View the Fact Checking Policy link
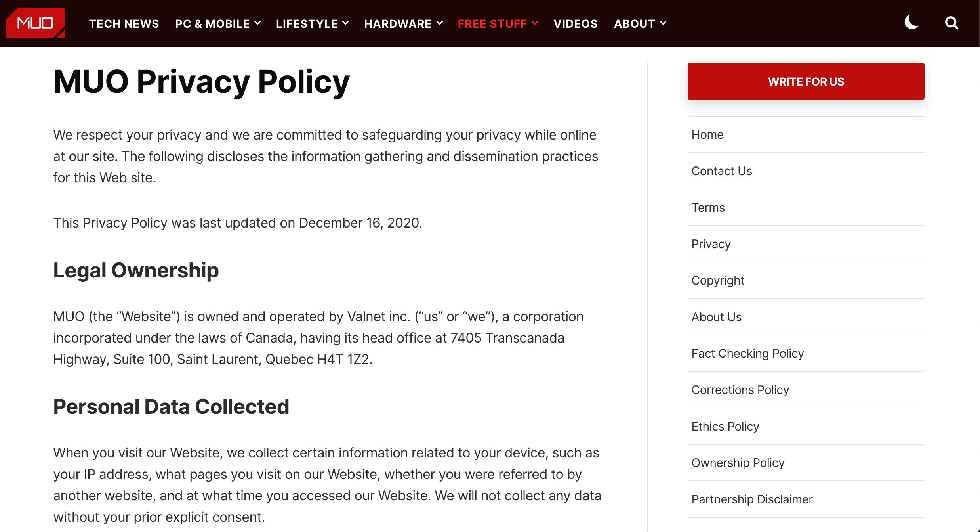This screenshot has width=980, height=532. pos(747,354)
